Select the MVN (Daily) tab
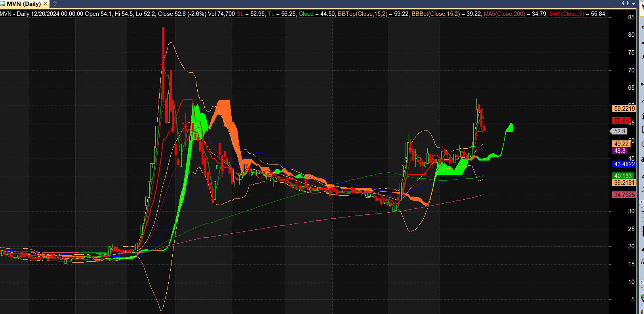Image resolution: width=644 pixels, height=314 pixels. [x=24, y=4]
